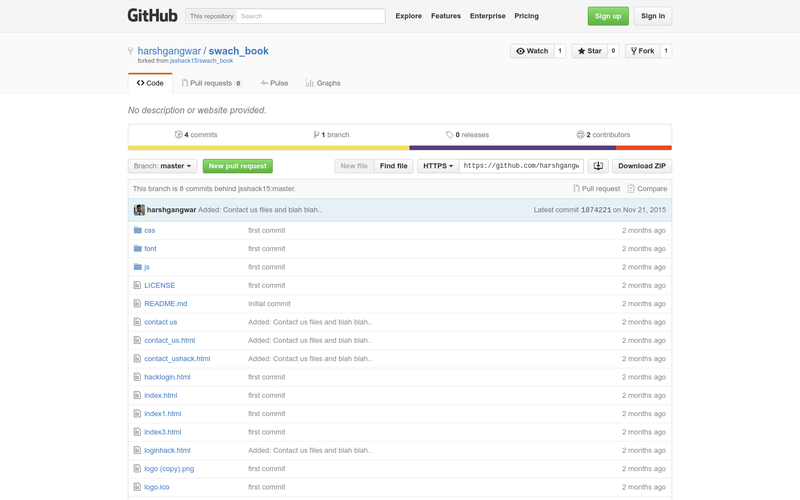Image resolution: width=800 pixels, height=500 pixels.
Task: Click the Star count badge
Action: (x=613, y=51)
